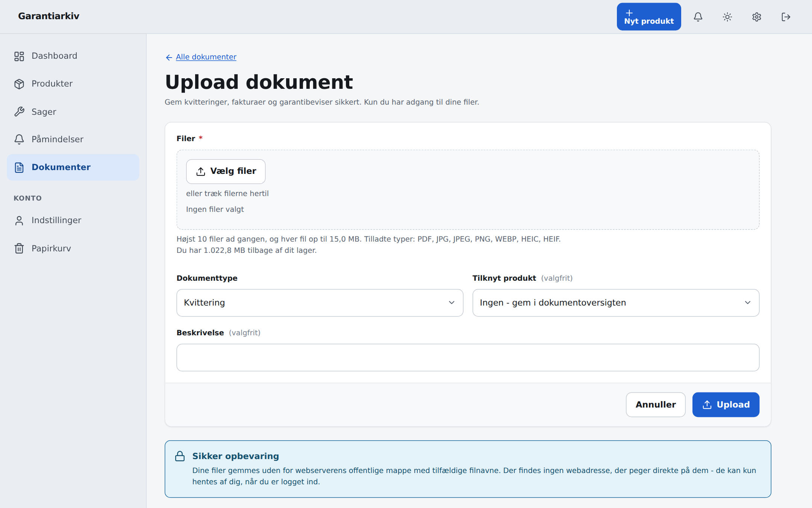Screen dimensions: 812x508
Task: Focus the Beskrivelse text field
Action: [x=468, y=357]
